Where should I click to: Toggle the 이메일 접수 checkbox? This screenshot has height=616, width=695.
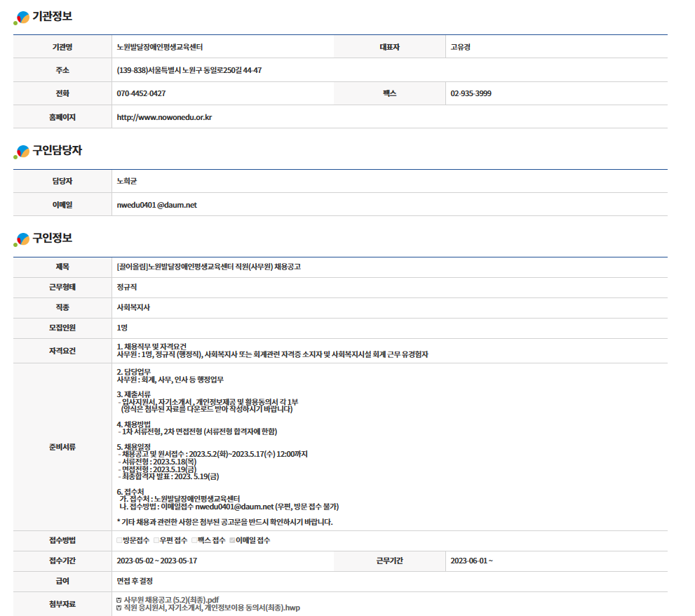coord(232,540)
